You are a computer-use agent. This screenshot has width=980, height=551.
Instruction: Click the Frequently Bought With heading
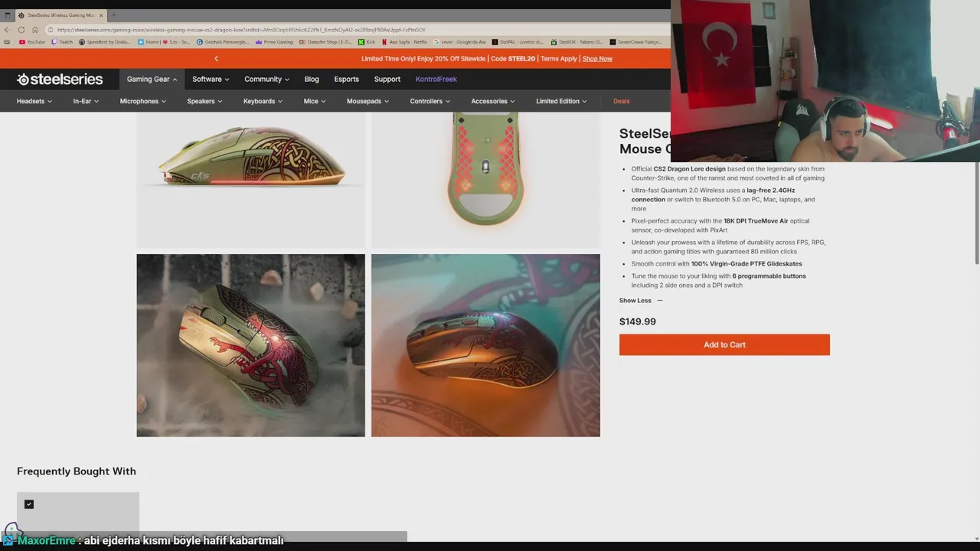pos(77,471)
